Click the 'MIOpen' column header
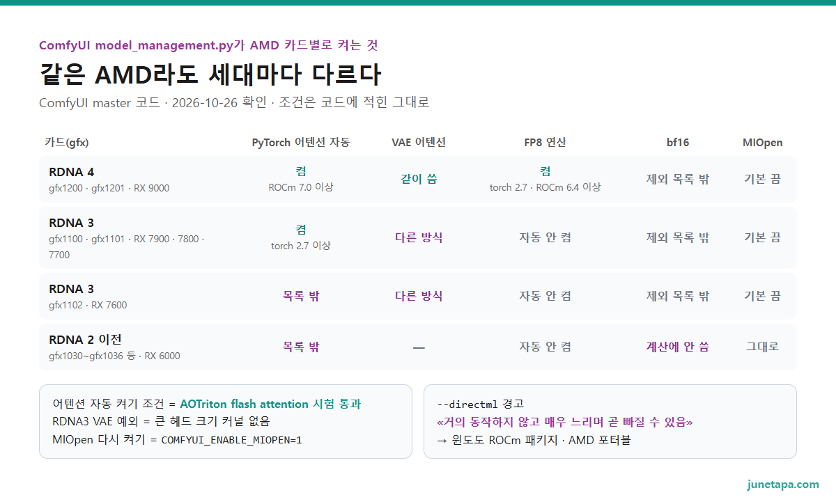The image size is (836, 504). tap(762, 143)
